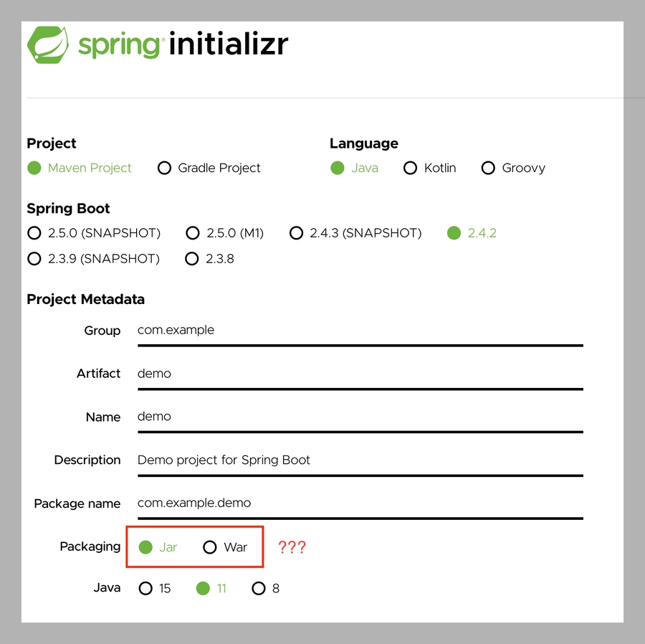This screenshot has height=644, width=645.
Task: Select Maven Project option
Action: pyautogui.click(x=34, y=169)
